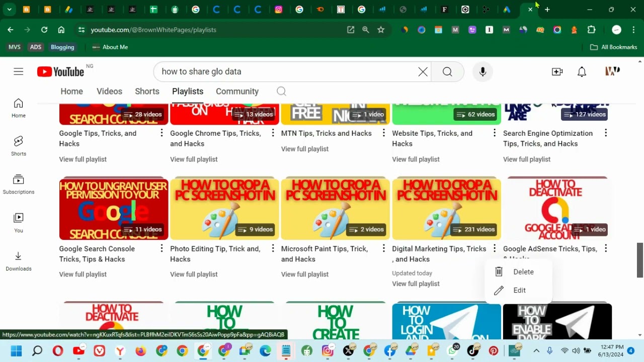Open the Chrome extensions puzzle icon
This screenshot has width=644, height=362.
coord(592,30)
